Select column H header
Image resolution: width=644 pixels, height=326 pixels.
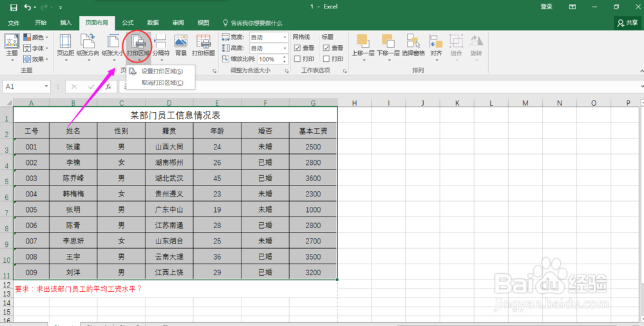click(x=354, y=103)
